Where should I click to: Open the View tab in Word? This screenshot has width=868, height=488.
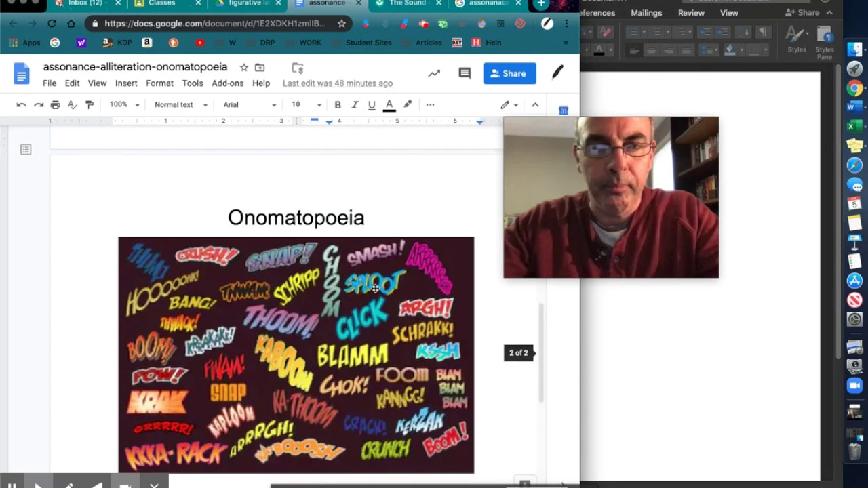729,13
